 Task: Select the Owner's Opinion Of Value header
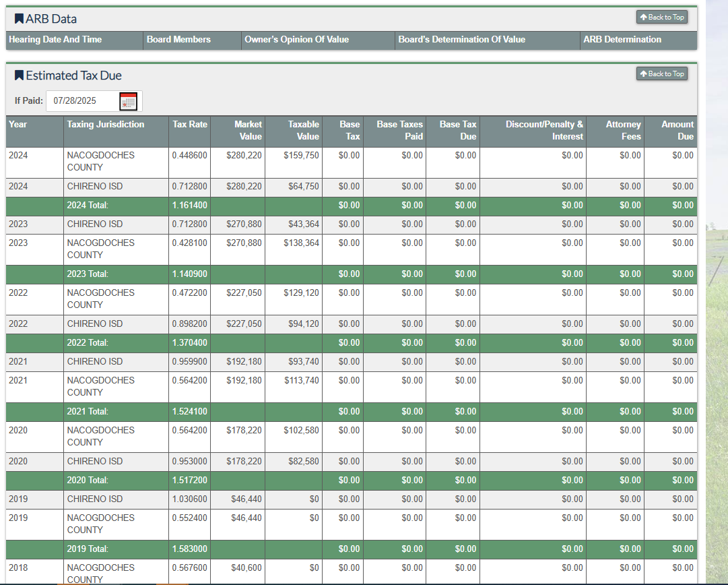[x=297, y=40]
